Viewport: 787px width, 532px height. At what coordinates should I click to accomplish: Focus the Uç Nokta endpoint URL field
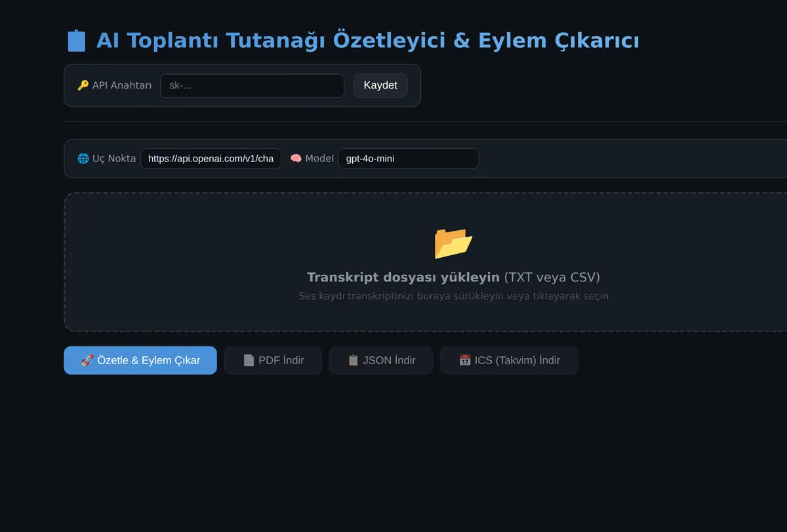(211, 158)
